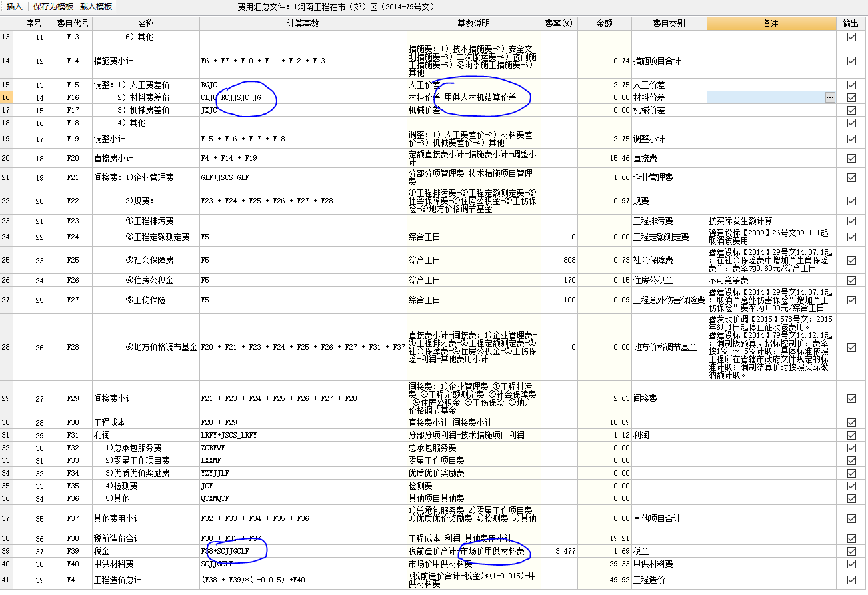Select the 间接费小计 name cell
The width and height of the screenshot is (868, 595).
pos(145,398)
